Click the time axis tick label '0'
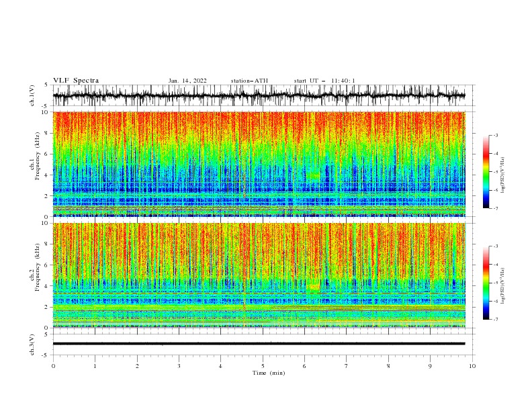 coord(53,366)
